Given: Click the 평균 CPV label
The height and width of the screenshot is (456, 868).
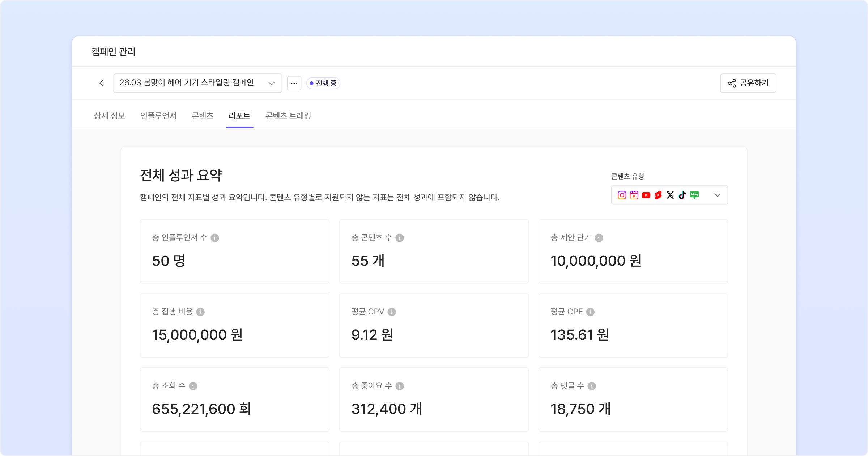Looking at the screenshot, I should click(x=368, y=312).
